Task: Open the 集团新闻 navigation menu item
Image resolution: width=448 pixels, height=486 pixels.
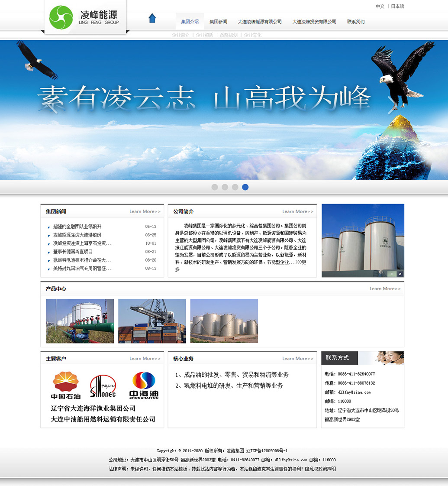Action: coord(218,22)
